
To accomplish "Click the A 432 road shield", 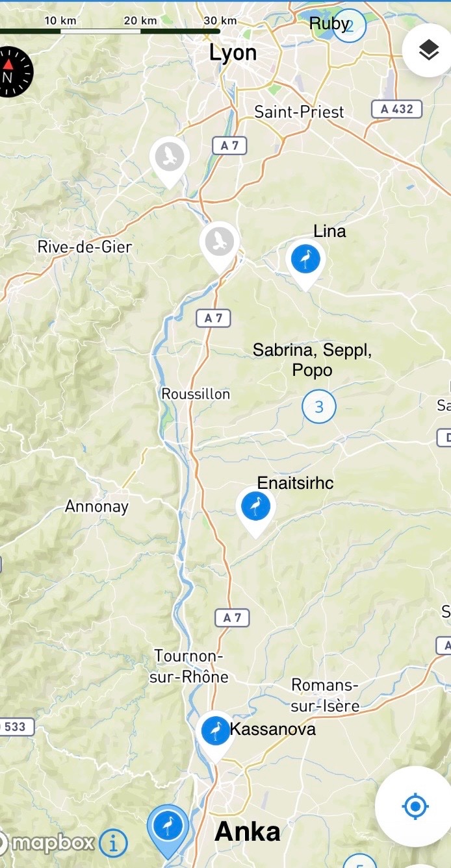I will point(397,109).
